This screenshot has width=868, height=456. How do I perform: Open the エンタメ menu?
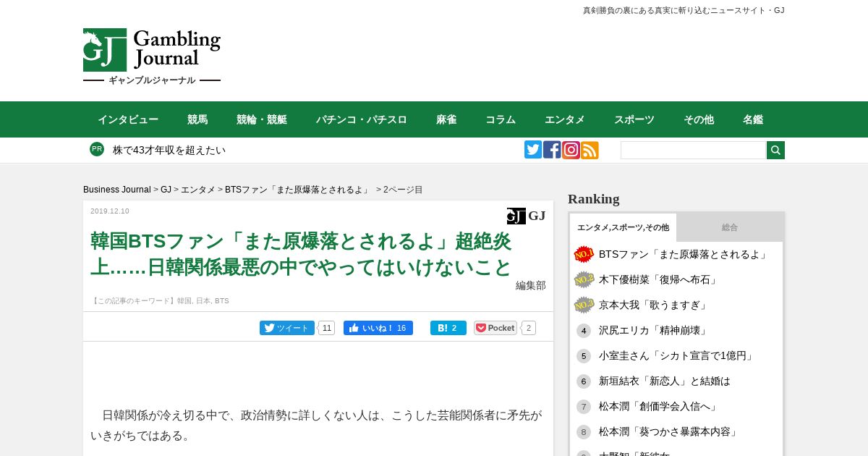(x=565, y=119)
